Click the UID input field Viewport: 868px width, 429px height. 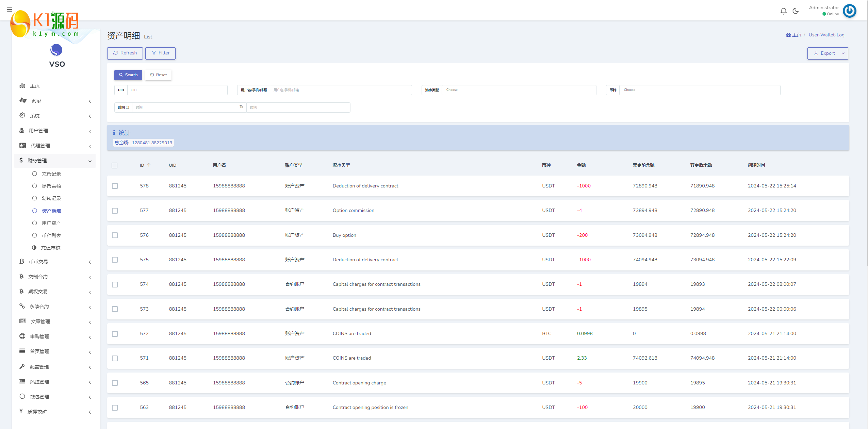coord(177,90)
